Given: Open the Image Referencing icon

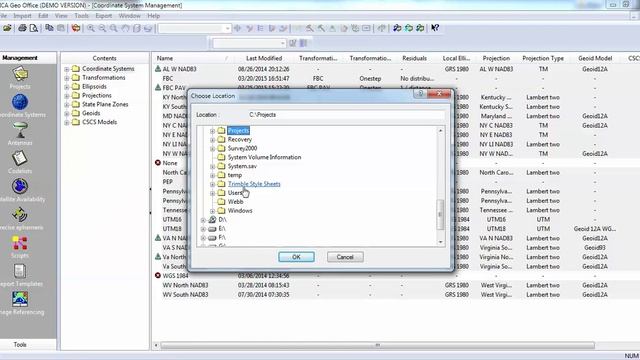Looking at the screenshot, I should click(x=20, y=299).
